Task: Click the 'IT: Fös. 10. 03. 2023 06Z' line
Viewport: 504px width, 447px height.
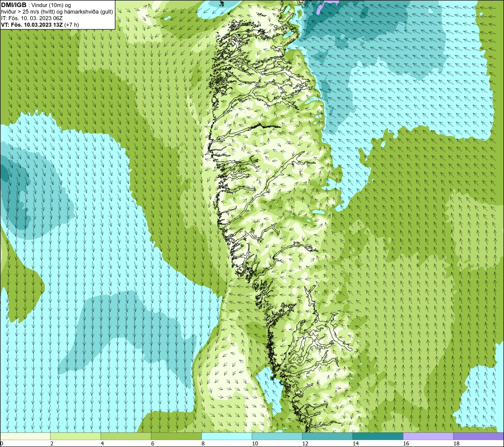Action: coord(32,18)
